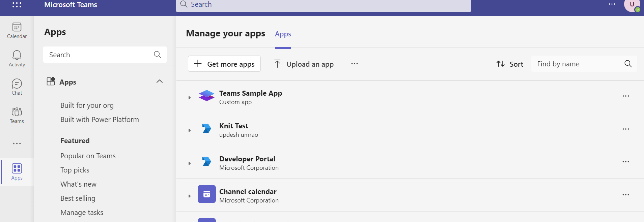Open Chat from the left rail

click(17, 87)
